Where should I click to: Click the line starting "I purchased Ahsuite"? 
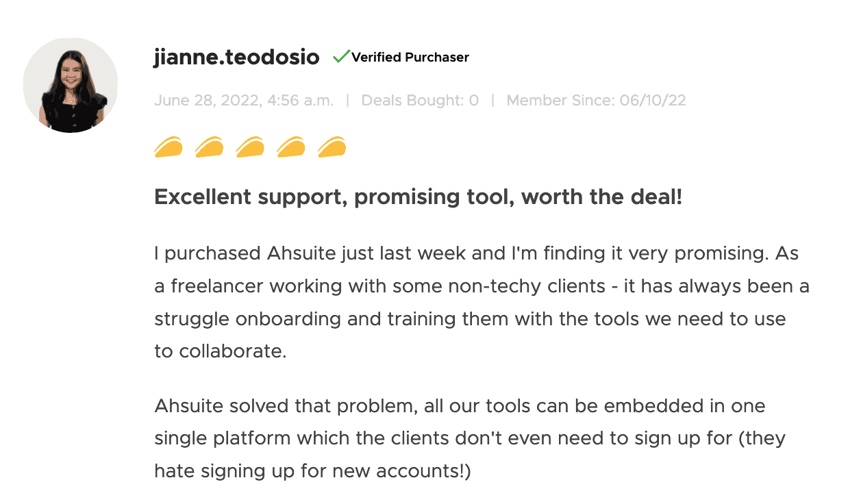point(476,253)
